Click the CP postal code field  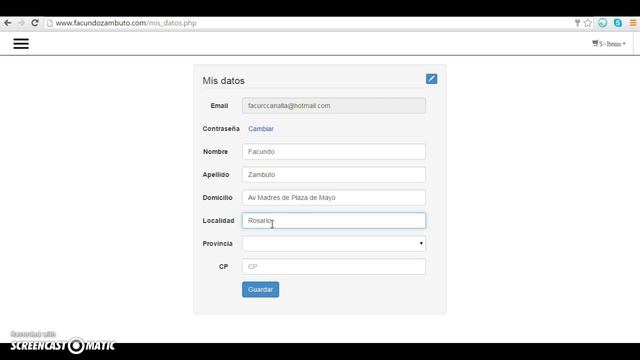pos(334,267)
